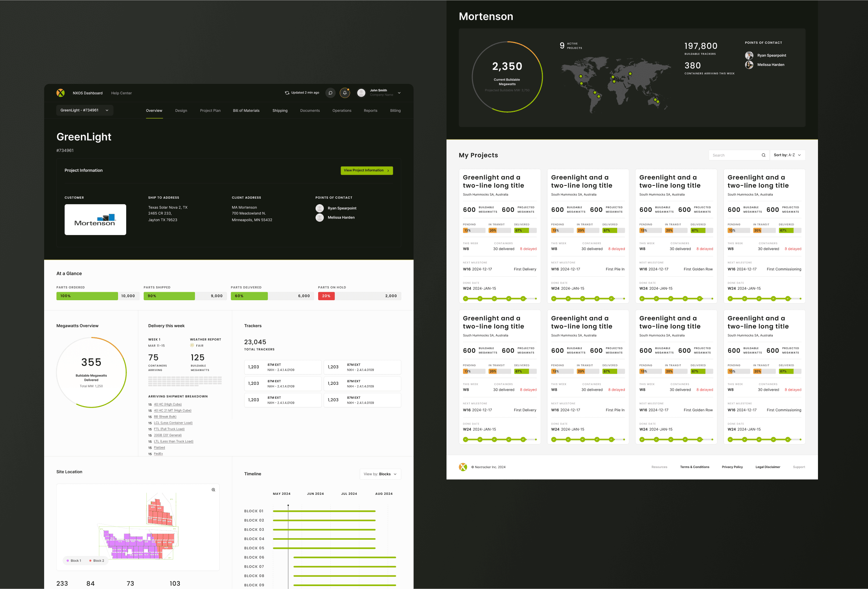This screenshot has height=589, width=868.
Task: Open the View by: Blocks dropdown
Action: point(380,474)
